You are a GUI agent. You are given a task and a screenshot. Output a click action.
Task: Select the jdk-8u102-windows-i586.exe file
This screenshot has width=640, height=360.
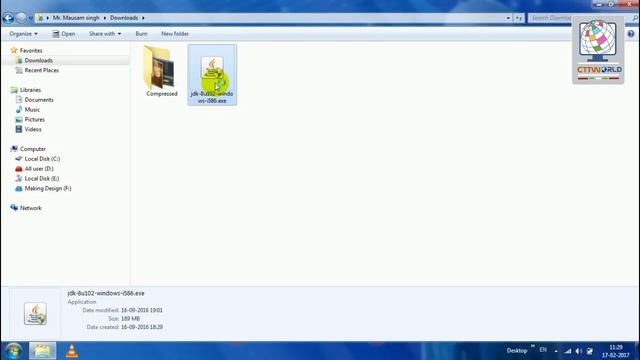212,75
